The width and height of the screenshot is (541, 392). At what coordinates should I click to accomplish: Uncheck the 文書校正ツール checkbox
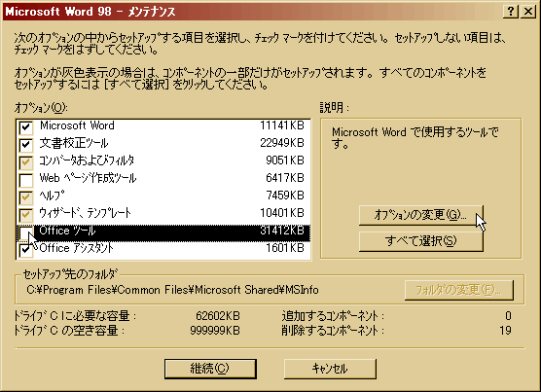(26, 145)
